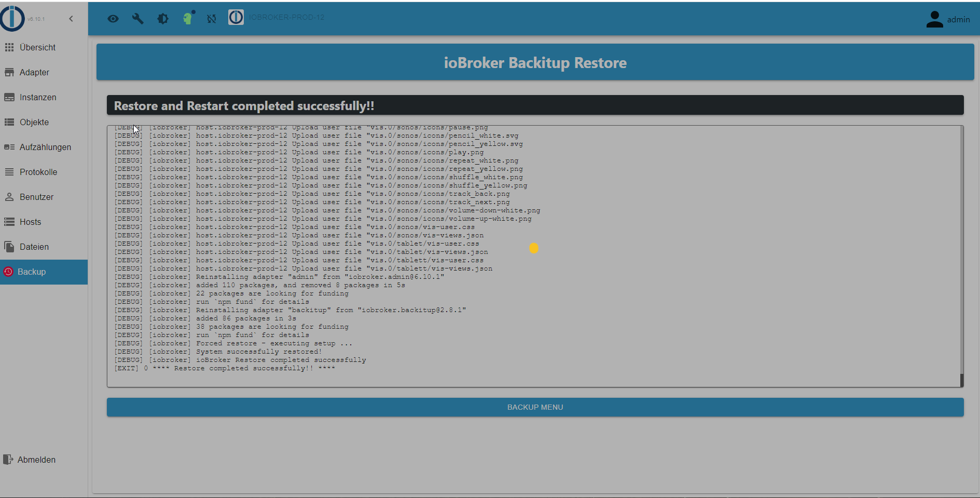
Task: Open Protokolle log page
Action: pyautogui.click(x=44, y=172)
